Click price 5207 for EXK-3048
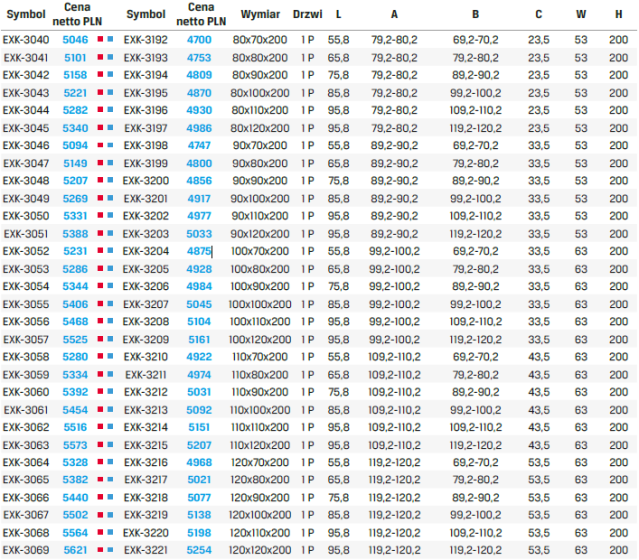 (75, 181)
